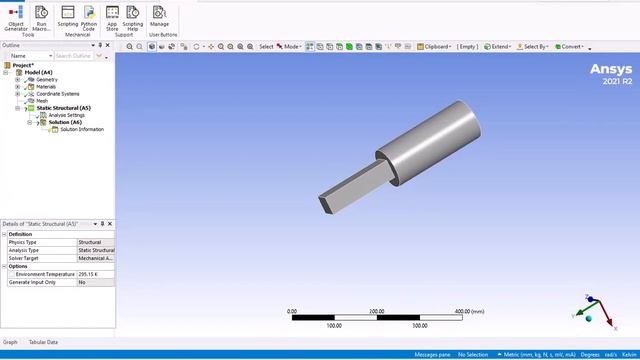Image resolution: width=640 pixels, height=360 pixels.
Task: Select Solution (A6) in the tree
Action: click(65, 122)
